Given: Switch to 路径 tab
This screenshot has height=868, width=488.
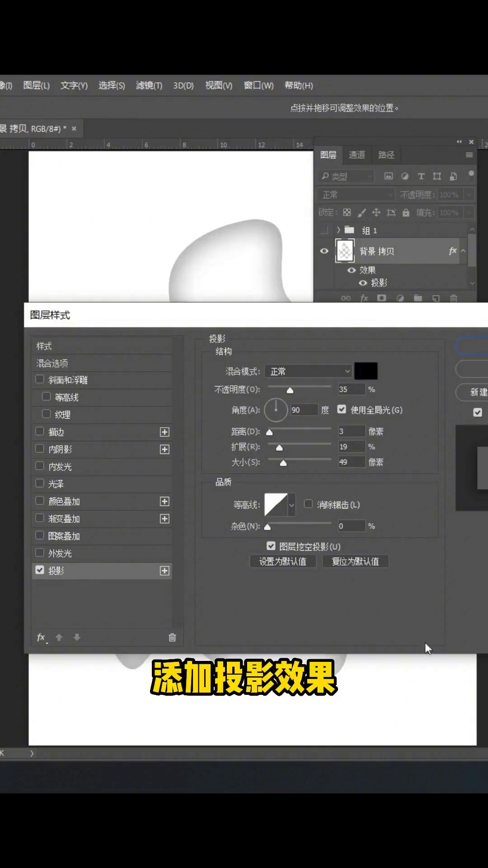Looking at the screenshot, I should point(386,155).
